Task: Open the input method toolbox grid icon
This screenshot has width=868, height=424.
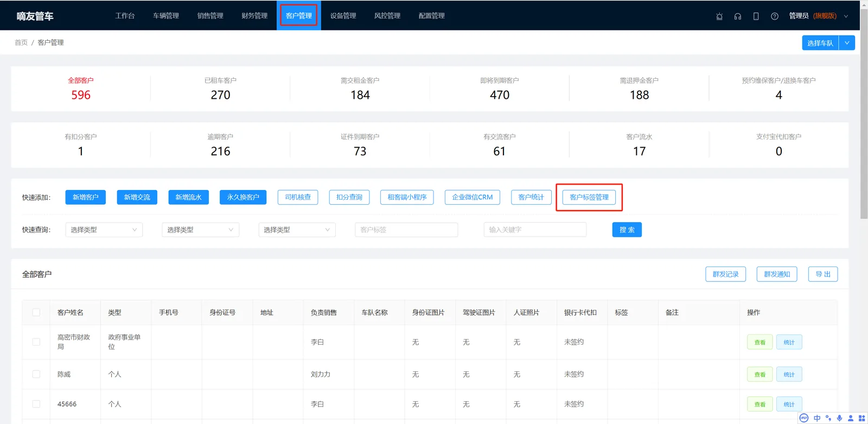Action: pos(861,418)
